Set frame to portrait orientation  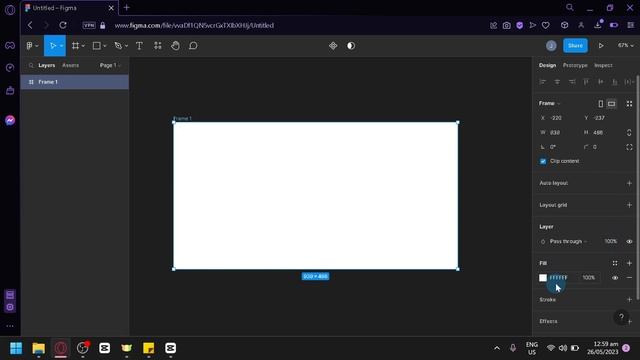(x=600, y=104)
